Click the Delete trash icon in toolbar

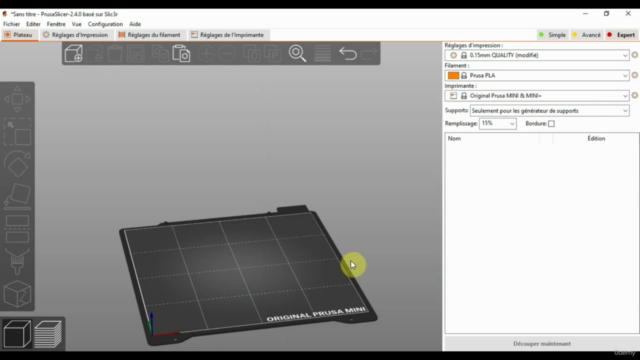pyautogui.click(x=95, y=53)
